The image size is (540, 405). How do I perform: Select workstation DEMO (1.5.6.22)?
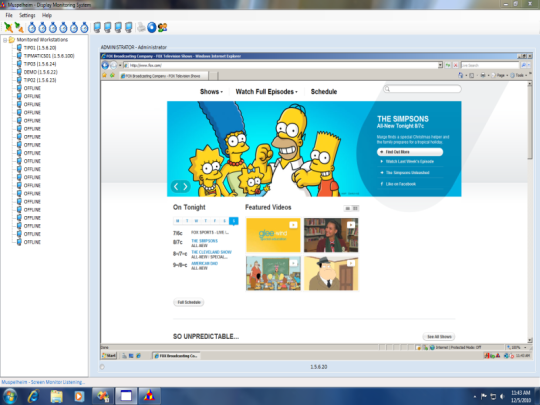(41, 72)
